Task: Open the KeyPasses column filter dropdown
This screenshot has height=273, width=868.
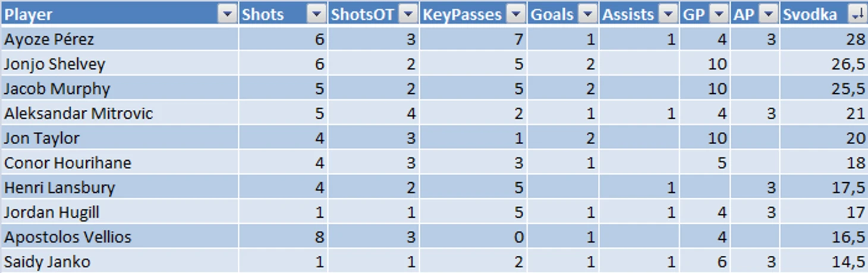Action: [x=517, y=15]
